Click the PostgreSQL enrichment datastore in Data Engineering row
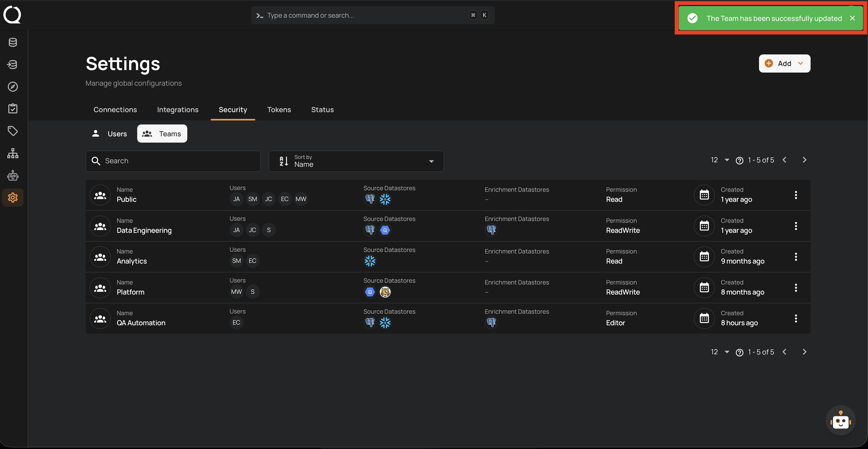Image resolution: width=868 pixels, height=449 pixels. pyautogui.click(x=491, y=230)
